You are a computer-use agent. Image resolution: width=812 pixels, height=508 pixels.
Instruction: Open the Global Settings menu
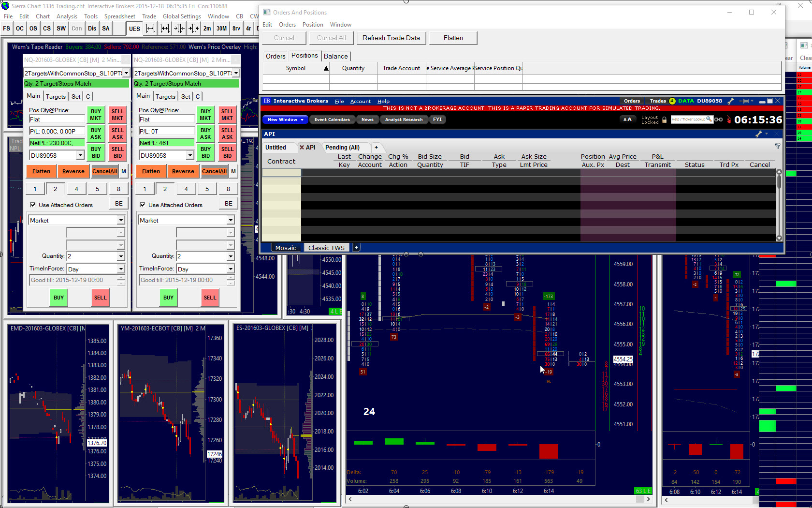click(182, 16)
